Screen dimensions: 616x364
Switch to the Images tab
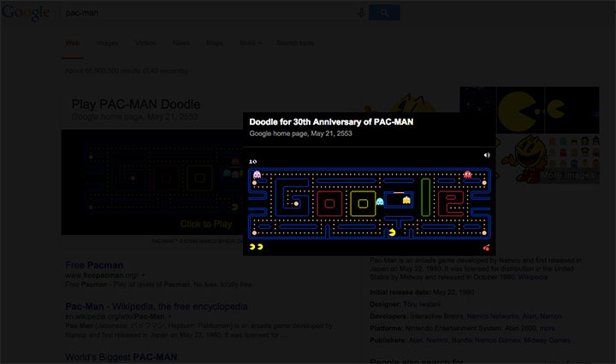107,43
